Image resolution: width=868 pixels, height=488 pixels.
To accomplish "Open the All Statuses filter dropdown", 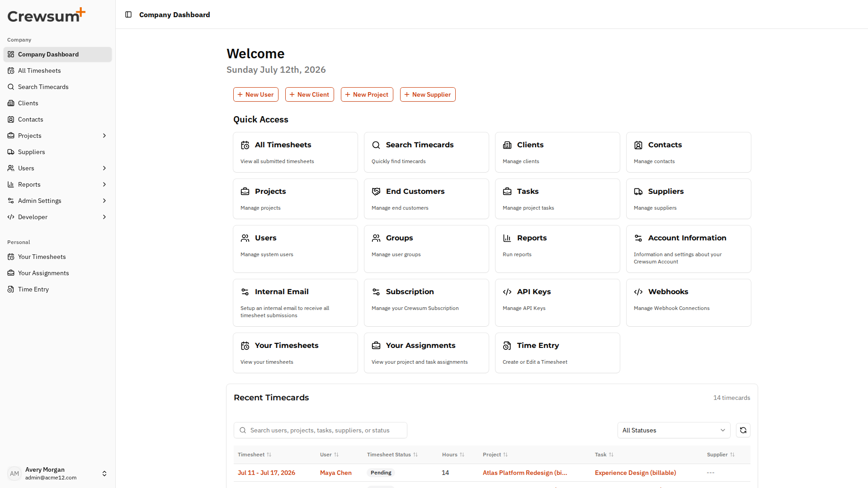I will (674, 430).
